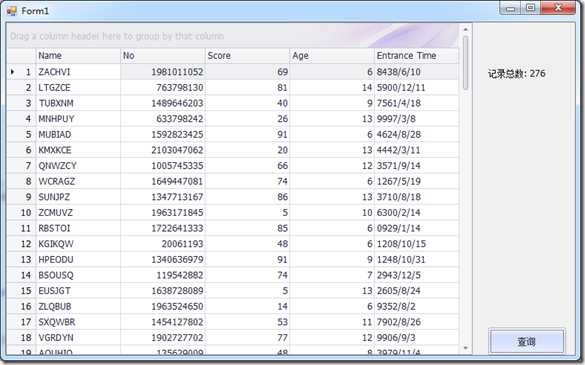Select the SXQWBR name cell
The height and width of the screenshot is (365, 585).
pos(78,322)
